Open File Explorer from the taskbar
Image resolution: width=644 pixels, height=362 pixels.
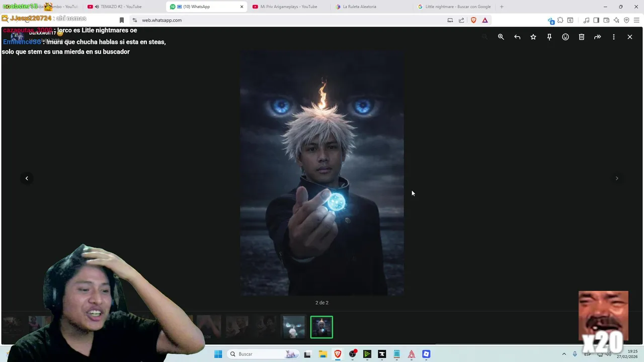(323, 354)
